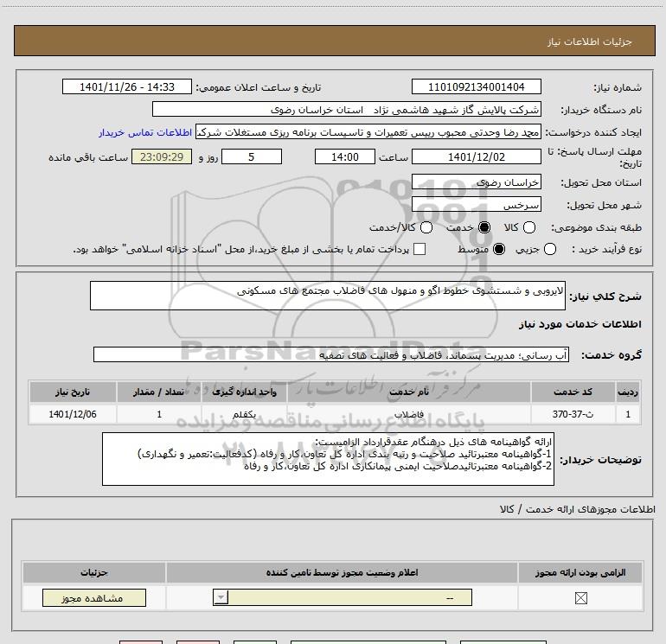The width and height of the screenshot is (666, 644).
Task: Select the خدمت radio button
Action: (x=484, y=227)
